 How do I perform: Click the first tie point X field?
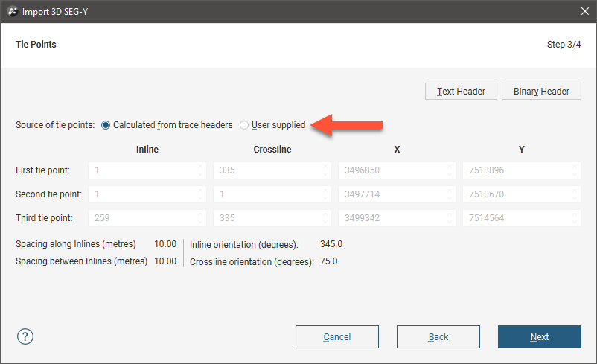pos(392,170)
